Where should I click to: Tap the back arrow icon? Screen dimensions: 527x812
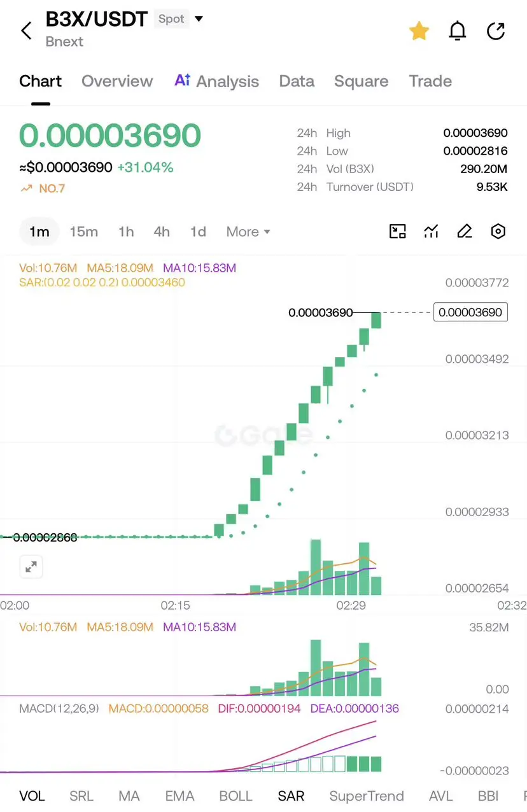tap(26, 31)
